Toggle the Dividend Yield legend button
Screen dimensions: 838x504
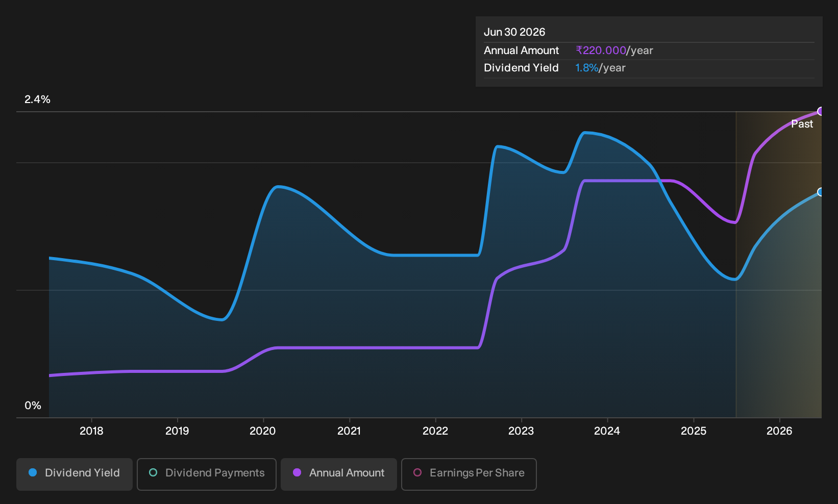tap(75, 474)
